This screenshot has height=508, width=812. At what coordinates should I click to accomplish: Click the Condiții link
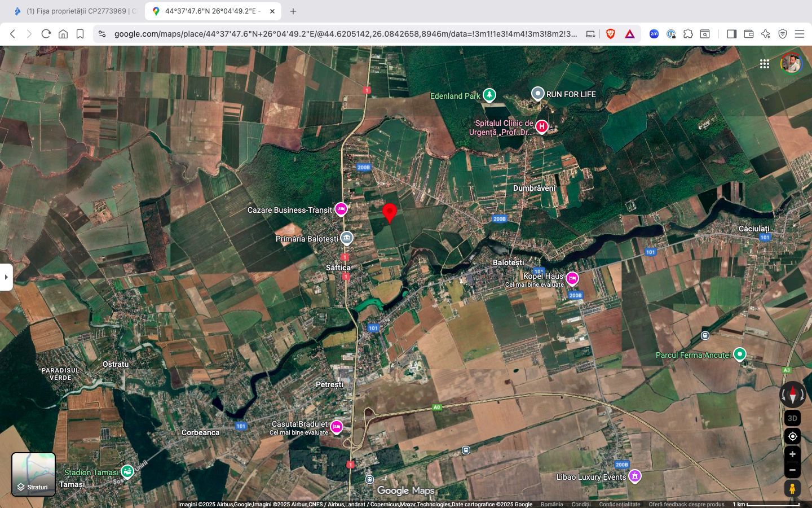coord(581,504)
